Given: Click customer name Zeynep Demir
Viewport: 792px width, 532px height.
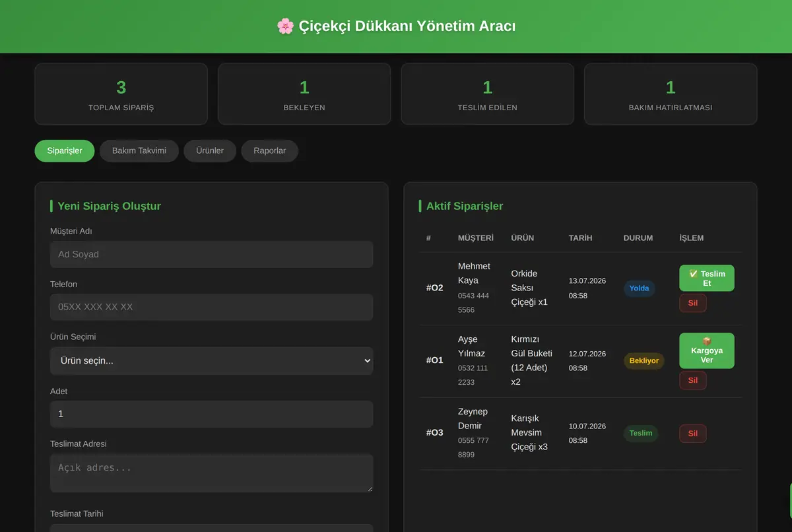Looking at the screenshot, I should 473,418.
